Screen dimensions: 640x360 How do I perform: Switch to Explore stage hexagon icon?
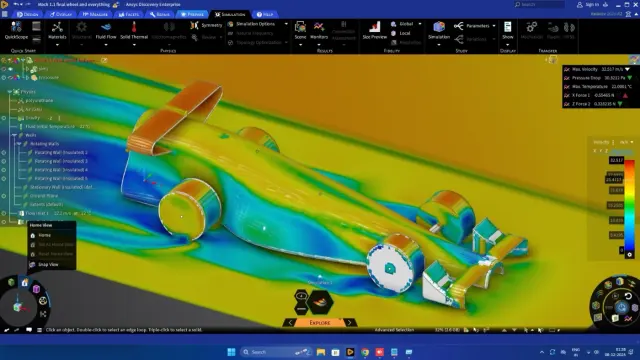click(x=320, y=302)
